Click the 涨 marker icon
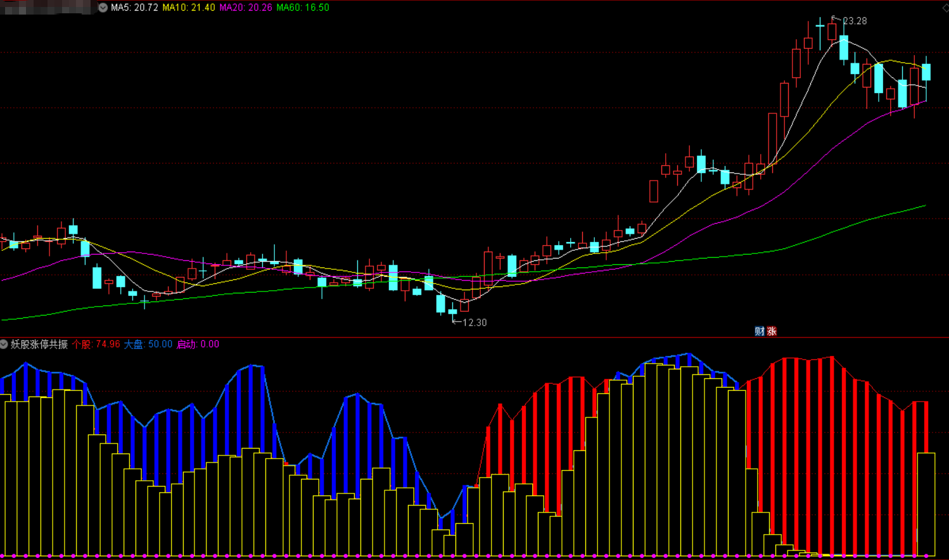This screenshot has width=949, height=560. point(772,331)
